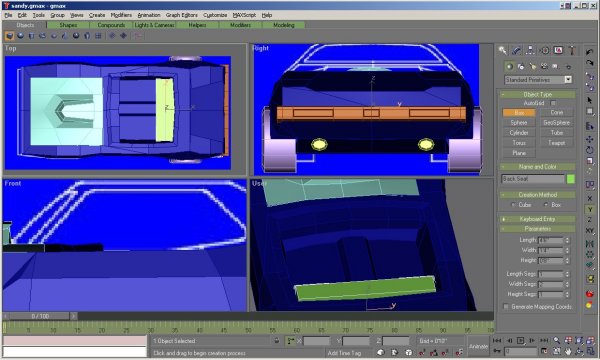Image resolution: width=600 pixels, height=360 pixels.
Task: Enable Generate Mapping Coords checkbox
Action: pyautogui.click(x=506, y=307)
